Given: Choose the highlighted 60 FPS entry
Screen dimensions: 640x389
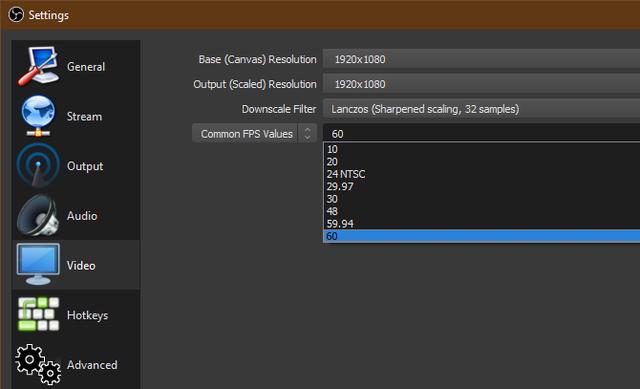Looking at the screenshot, I should click(x=481, y=236).
